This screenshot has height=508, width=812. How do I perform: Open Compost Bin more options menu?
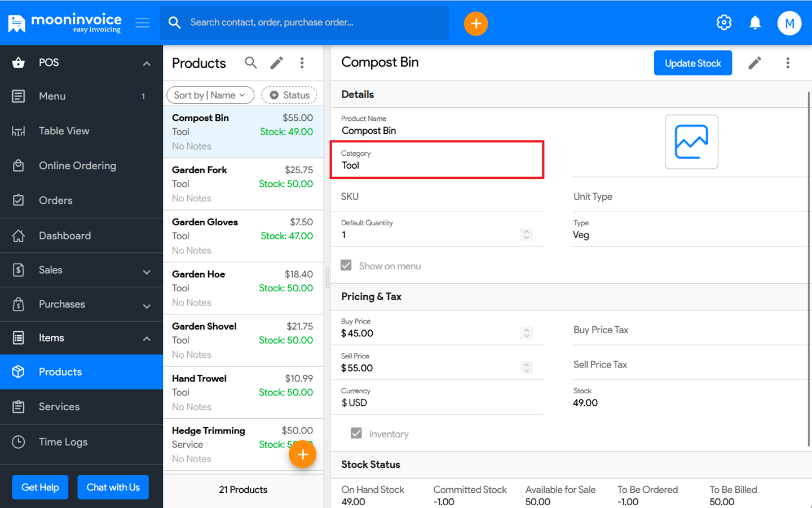tap(788, 63)
